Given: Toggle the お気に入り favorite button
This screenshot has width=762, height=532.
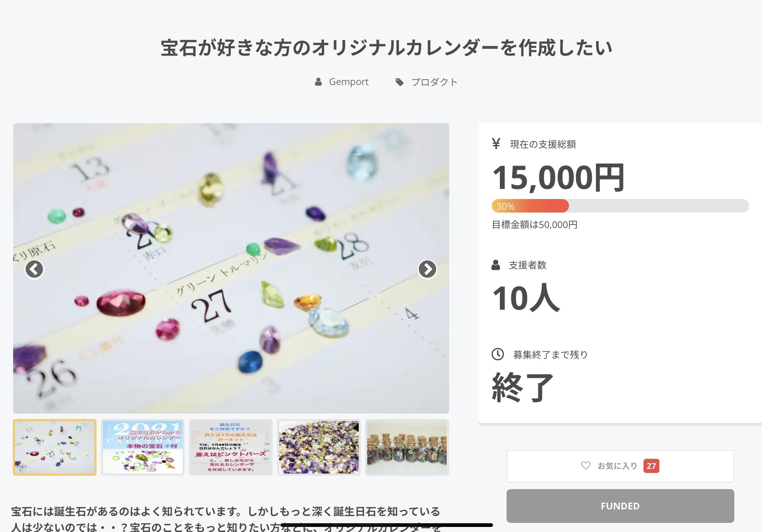Looking at the screenshot, I should point(620,466).
